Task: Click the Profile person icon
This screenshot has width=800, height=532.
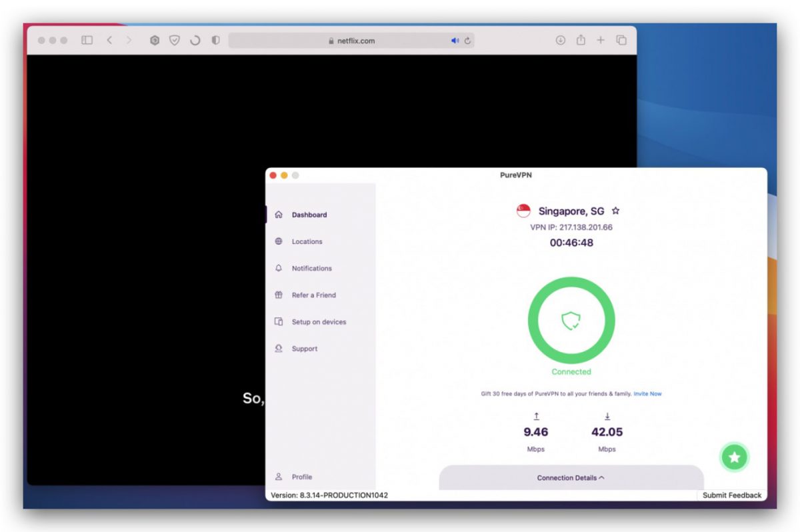Action: click(x=279, y=477)
